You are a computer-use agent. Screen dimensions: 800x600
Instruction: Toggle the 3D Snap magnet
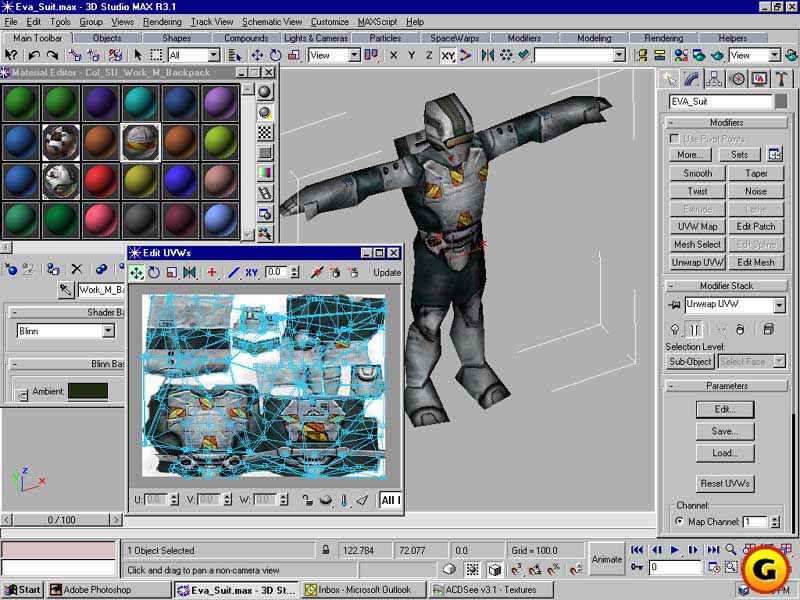click(516, 568)
